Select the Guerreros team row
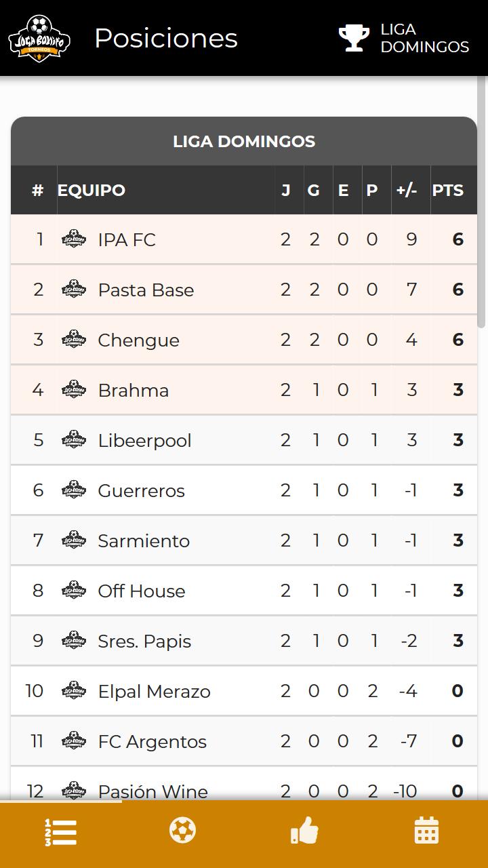This screenshot has width=488, height=868. [x=244, y=490]
